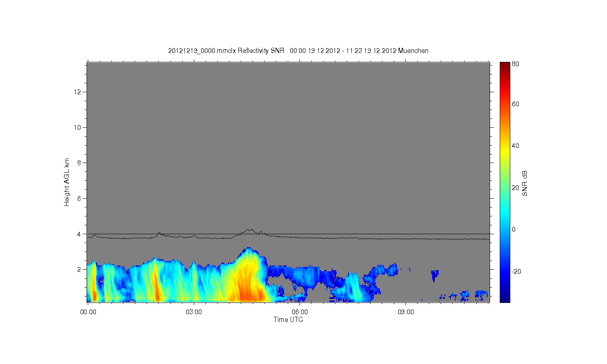Screen dimensions: 607x364
Task: Click the colorbar label 40
Action: pyautogui.click(x=516, y=146)
